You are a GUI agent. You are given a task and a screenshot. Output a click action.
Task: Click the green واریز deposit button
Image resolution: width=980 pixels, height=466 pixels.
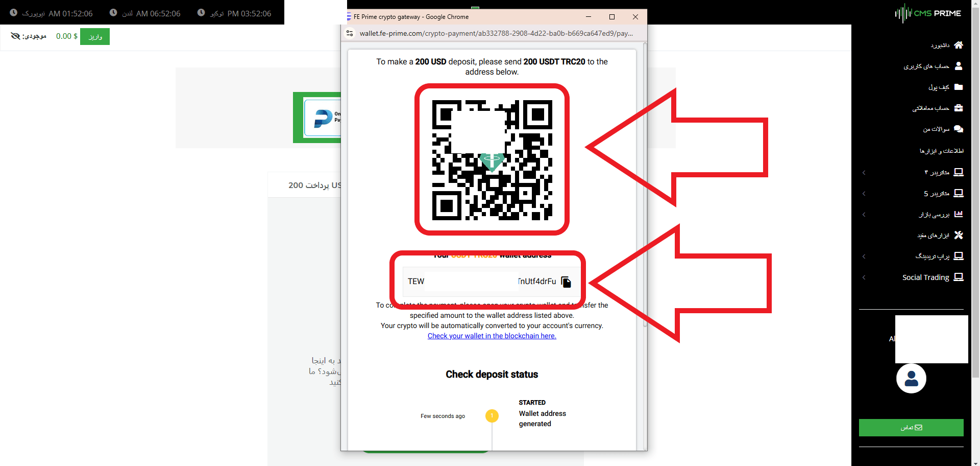coord(95,36)
